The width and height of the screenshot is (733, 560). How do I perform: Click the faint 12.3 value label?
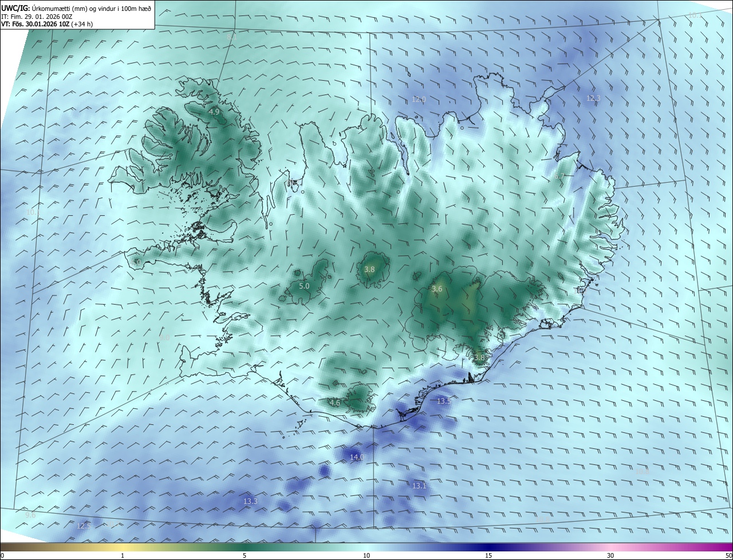[x=593, y=98]
